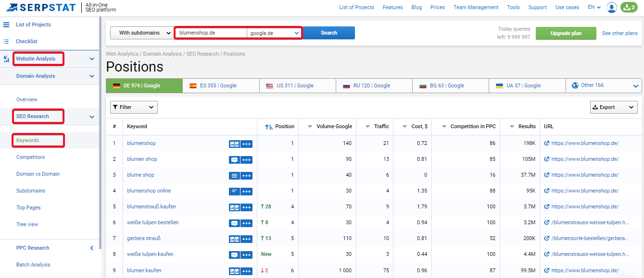The height and width of the screenshot is (278, 644).
Task: Click the green downloads counter badge
Action: pos(630,7)
